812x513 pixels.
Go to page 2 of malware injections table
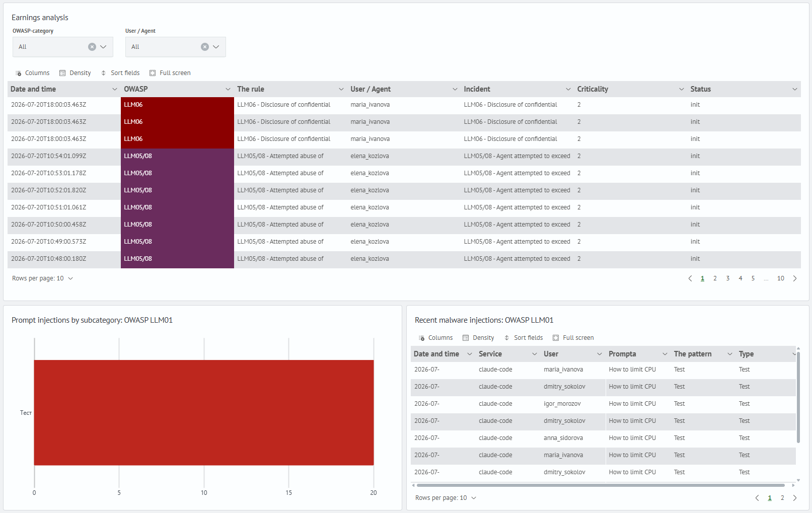click(782, 498)
